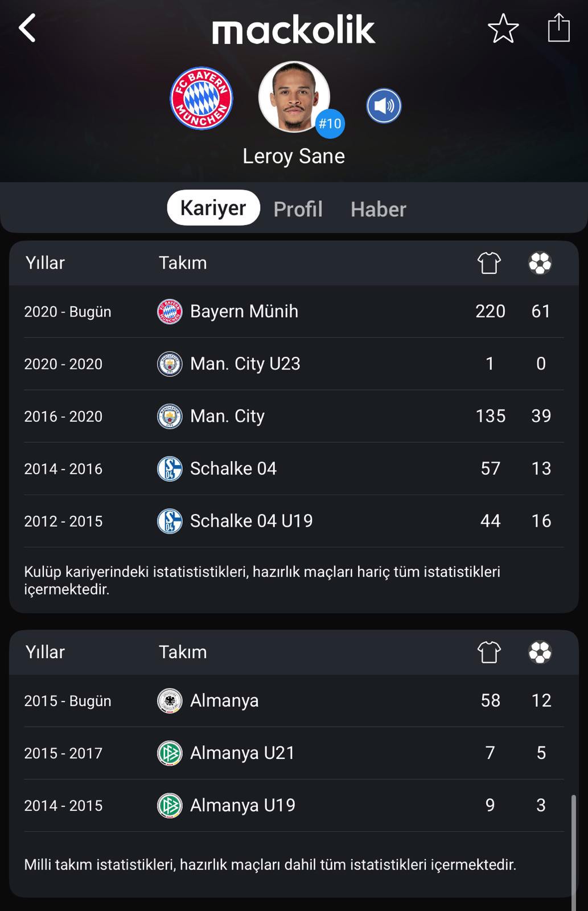This screenshot has height=911, width=588.
Task: Tap the back arrow icon
Action: (27, 28)
